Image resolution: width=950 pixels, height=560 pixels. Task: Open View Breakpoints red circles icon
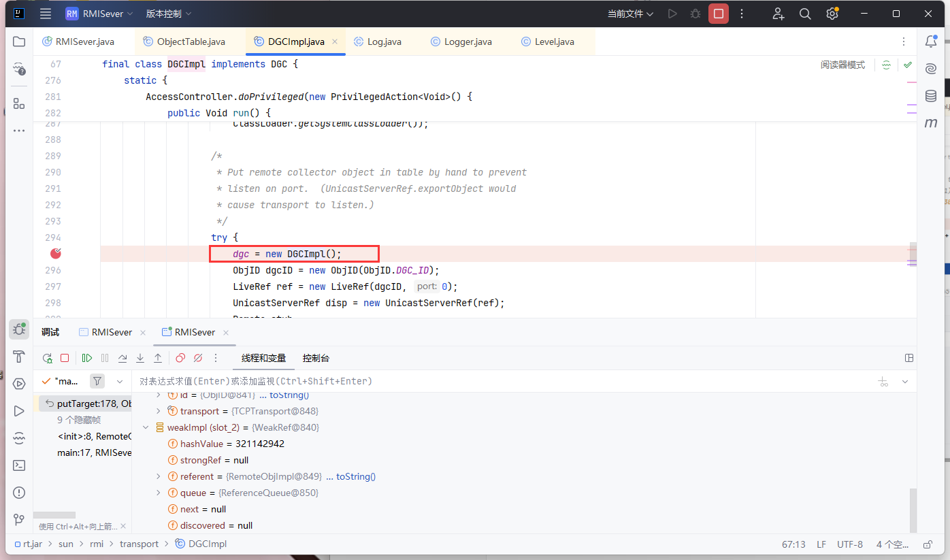point(180,358)
